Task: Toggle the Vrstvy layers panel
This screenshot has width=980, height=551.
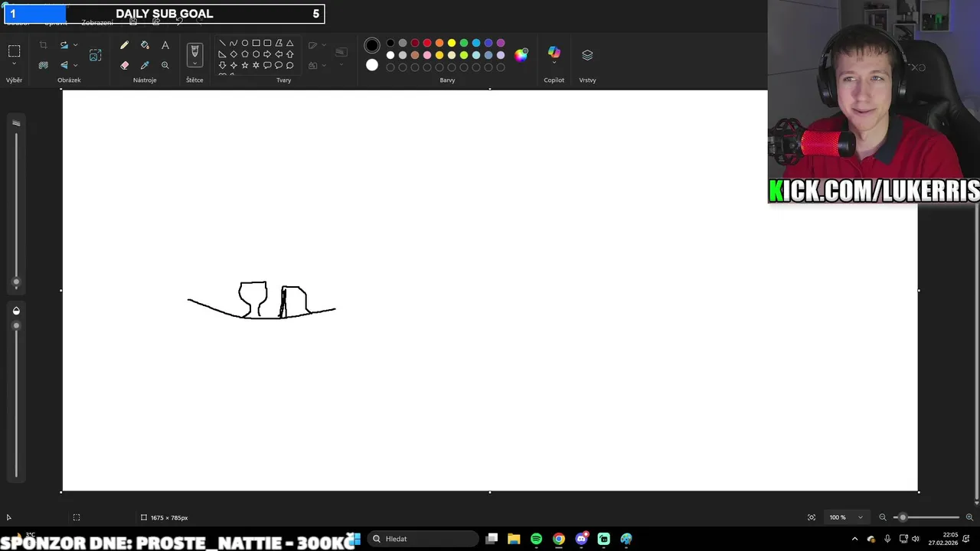Action: 587,55
